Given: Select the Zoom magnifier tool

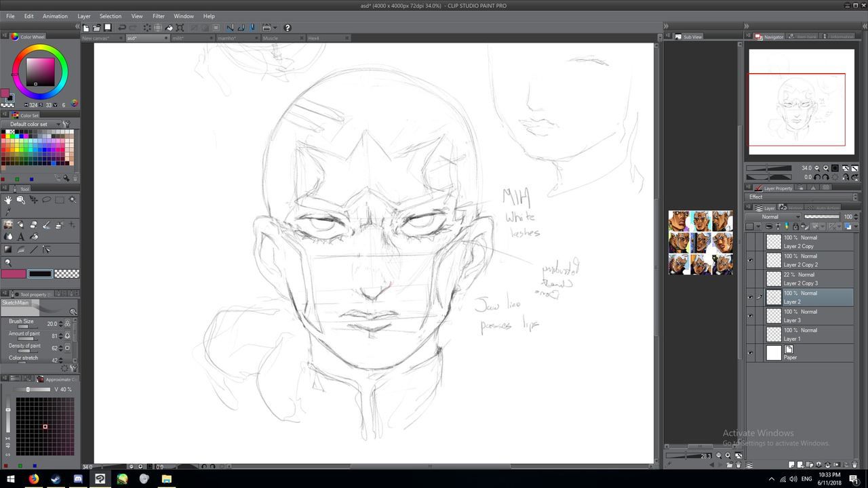Looking at the screenshot, I should pos(8,262).
